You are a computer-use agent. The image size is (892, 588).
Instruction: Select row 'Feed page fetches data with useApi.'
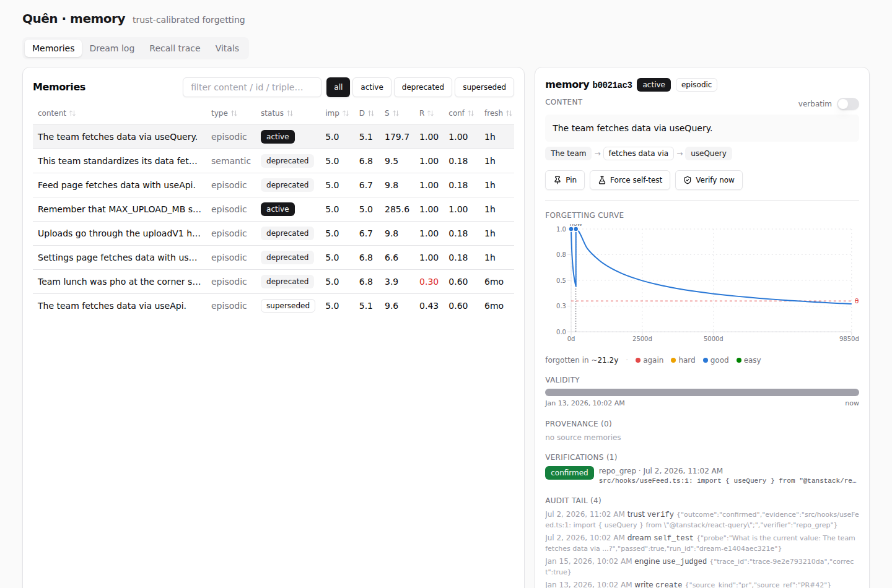click(273, 185)
